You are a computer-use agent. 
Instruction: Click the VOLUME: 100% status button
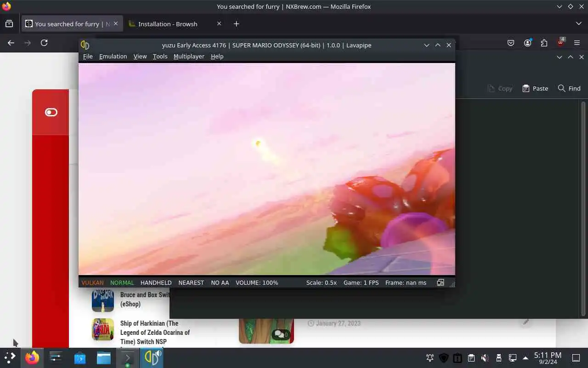(257, 282)
